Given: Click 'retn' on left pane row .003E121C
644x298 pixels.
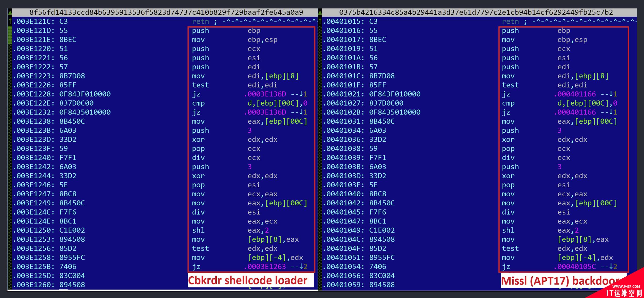Looking at the screenshot, I should (200, 21).
